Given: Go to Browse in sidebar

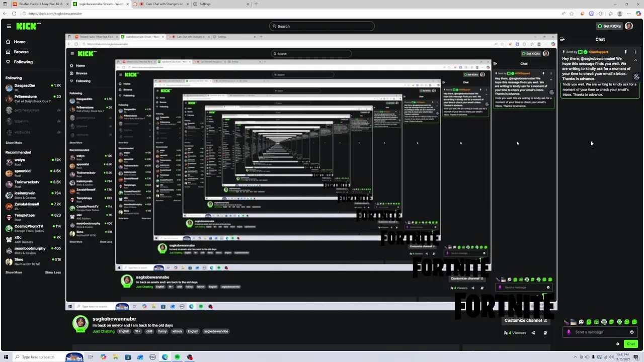Looking at the screenshot, I should pyautogui.click(x=21, y=52).
